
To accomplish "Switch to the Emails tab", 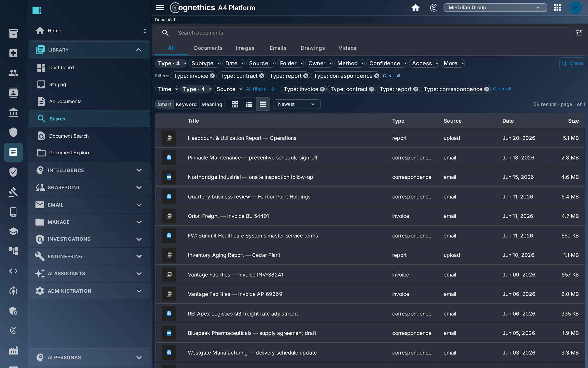I will pos(278,48).
